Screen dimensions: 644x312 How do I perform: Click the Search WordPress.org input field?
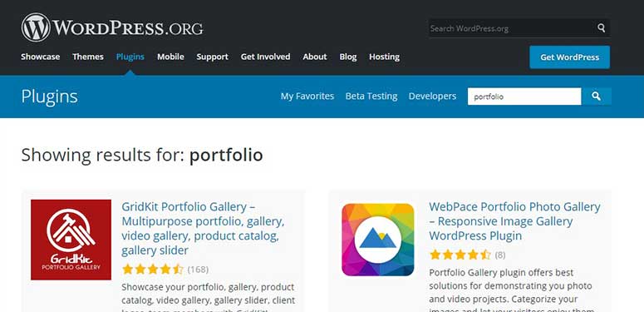511,28
